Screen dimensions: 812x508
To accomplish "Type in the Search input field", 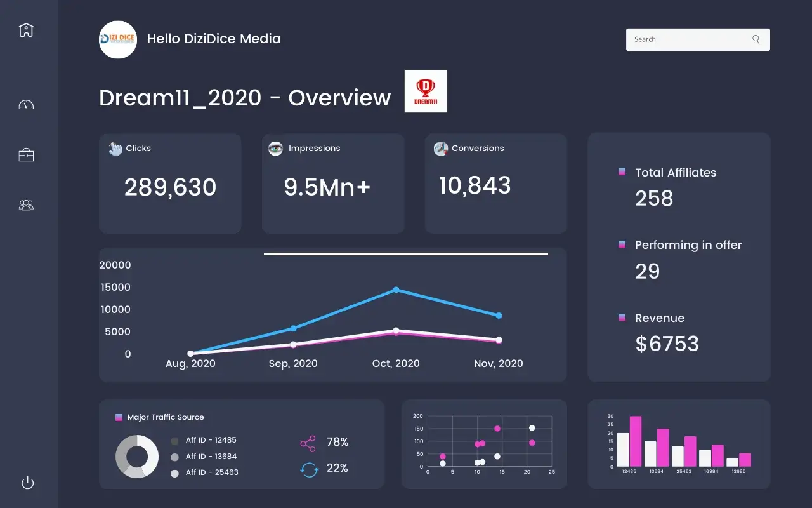I will pos(688,39).
